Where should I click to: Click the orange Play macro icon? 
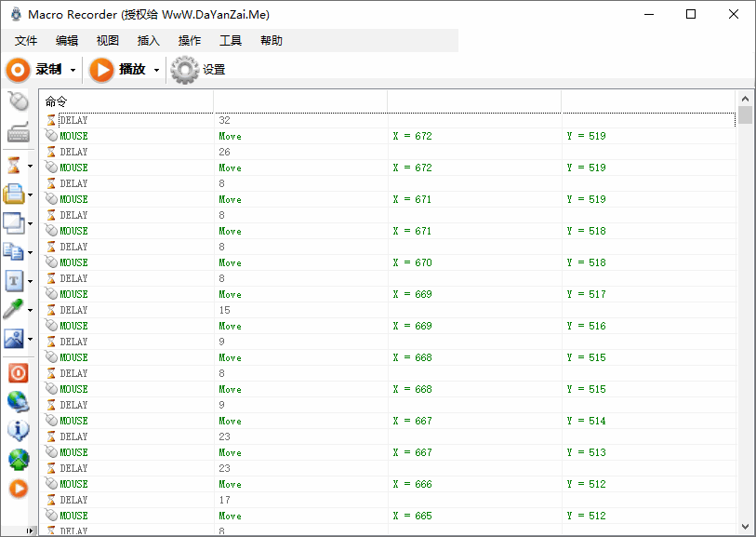[x=101, y=70]
